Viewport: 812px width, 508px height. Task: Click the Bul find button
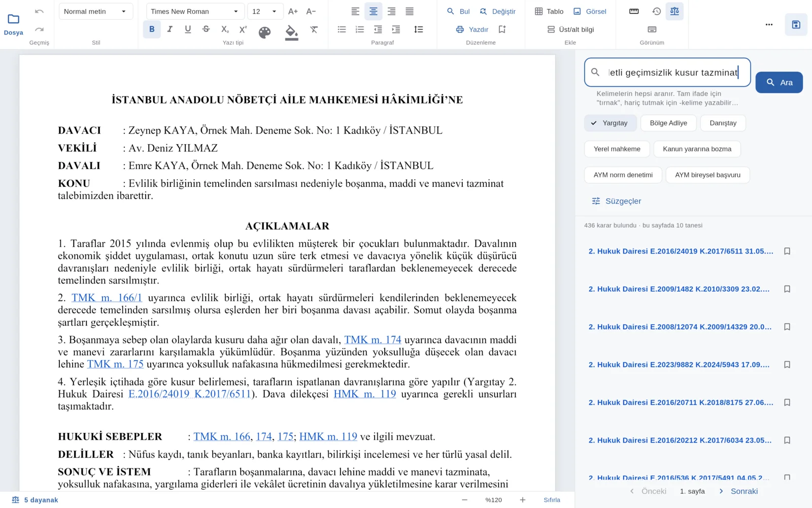point(458,11)
